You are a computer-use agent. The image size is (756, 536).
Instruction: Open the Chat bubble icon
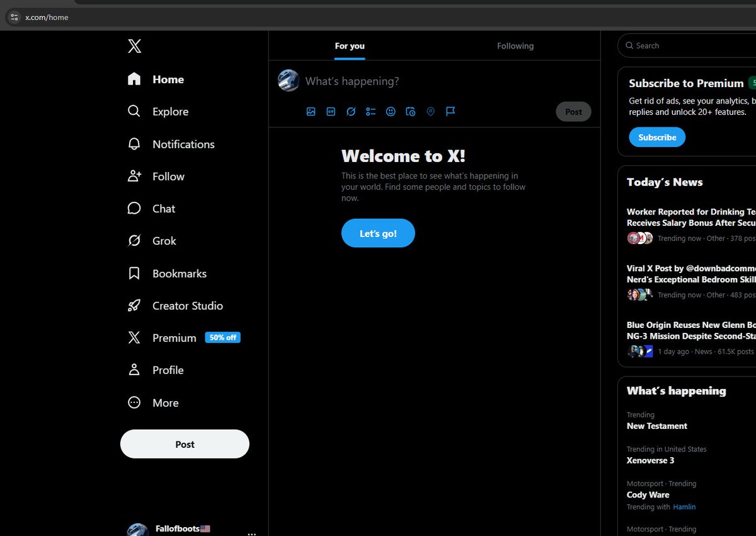click(134, 208)
